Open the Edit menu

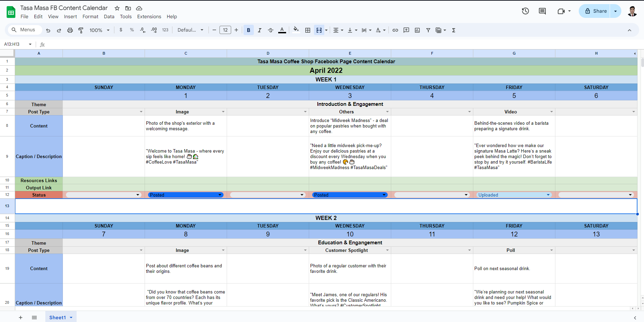pyautogui.click(x=38, y=16)
